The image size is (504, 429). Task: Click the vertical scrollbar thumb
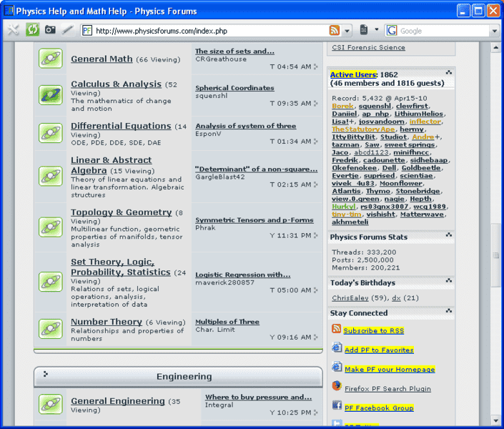(x=495, y=255)
